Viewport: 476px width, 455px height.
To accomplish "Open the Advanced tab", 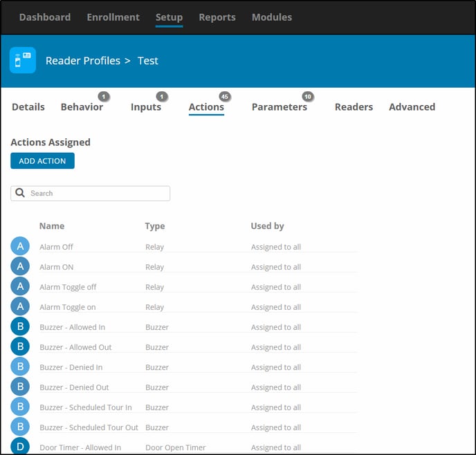I will (x=412, y=107).
